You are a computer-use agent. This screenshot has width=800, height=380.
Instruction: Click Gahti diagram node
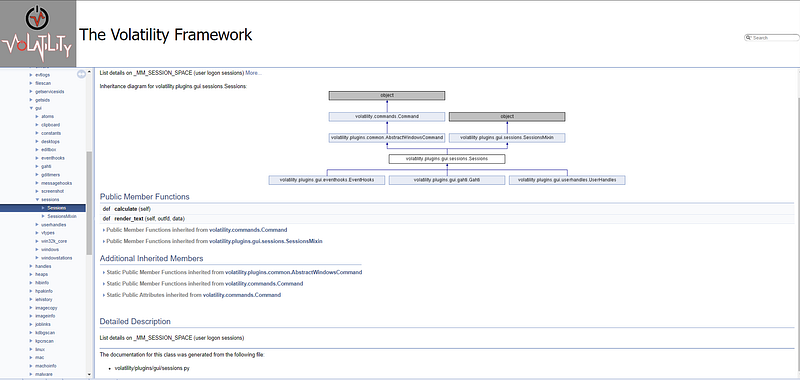(447, 180)
